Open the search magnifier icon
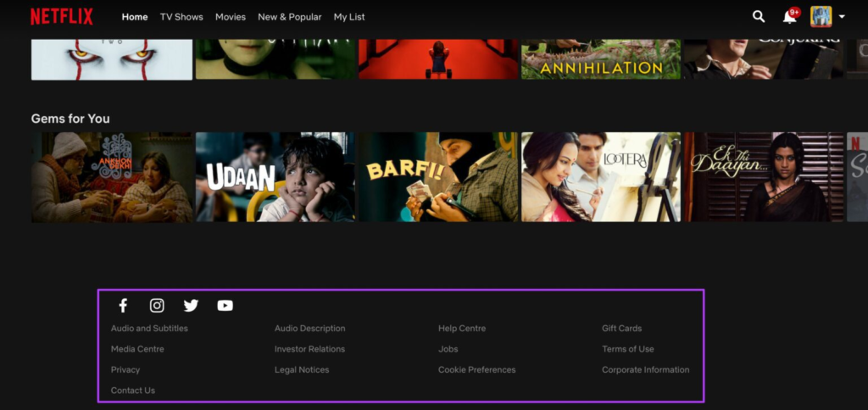The width and height of the screenshot is (868, 410). click(759, 17)
